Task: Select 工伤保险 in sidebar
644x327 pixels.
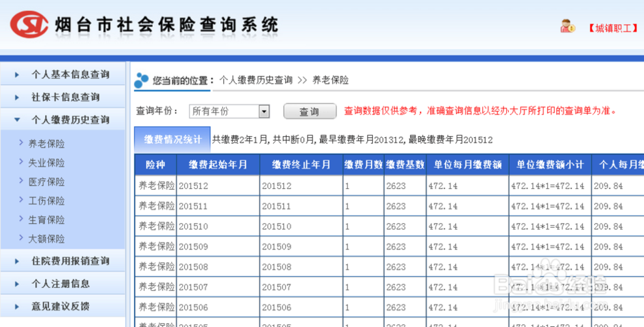Action: point(46,200)
